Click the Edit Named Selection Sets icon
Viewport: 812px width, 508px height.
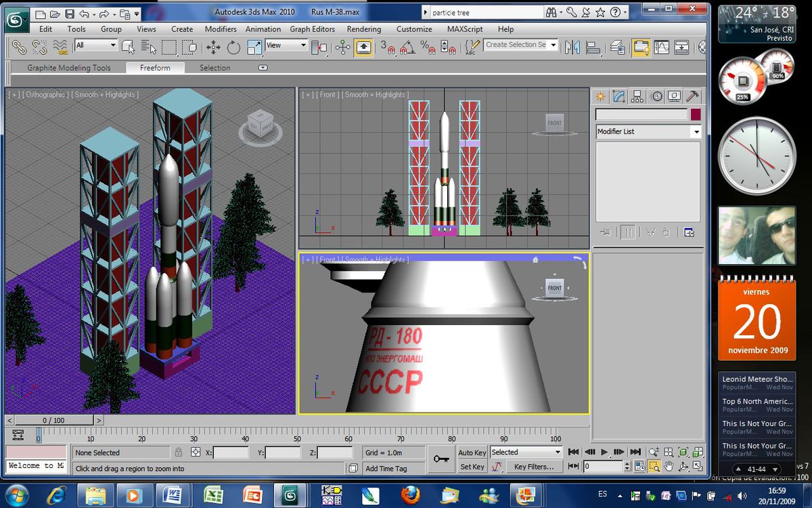click(473, 47)
